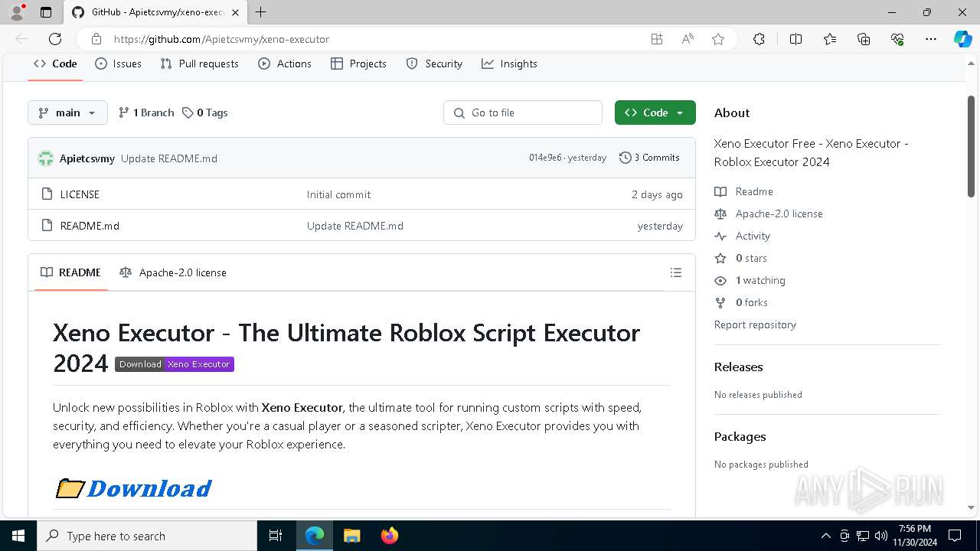Image resolution: width=980 pixels, height=551 pixels.
Task: Click the browser profile avatar icon
Action: (x=17, y=12)
